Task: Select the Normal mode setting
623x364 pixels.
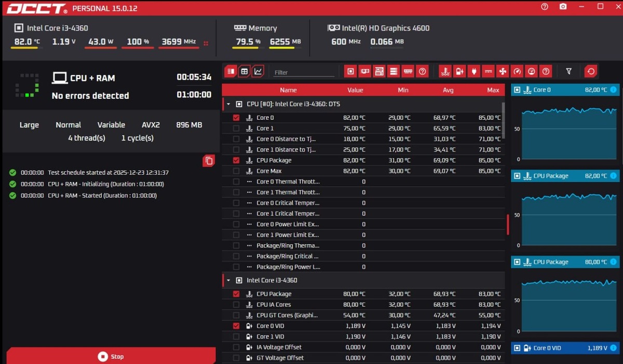Action: click(69, 125)
